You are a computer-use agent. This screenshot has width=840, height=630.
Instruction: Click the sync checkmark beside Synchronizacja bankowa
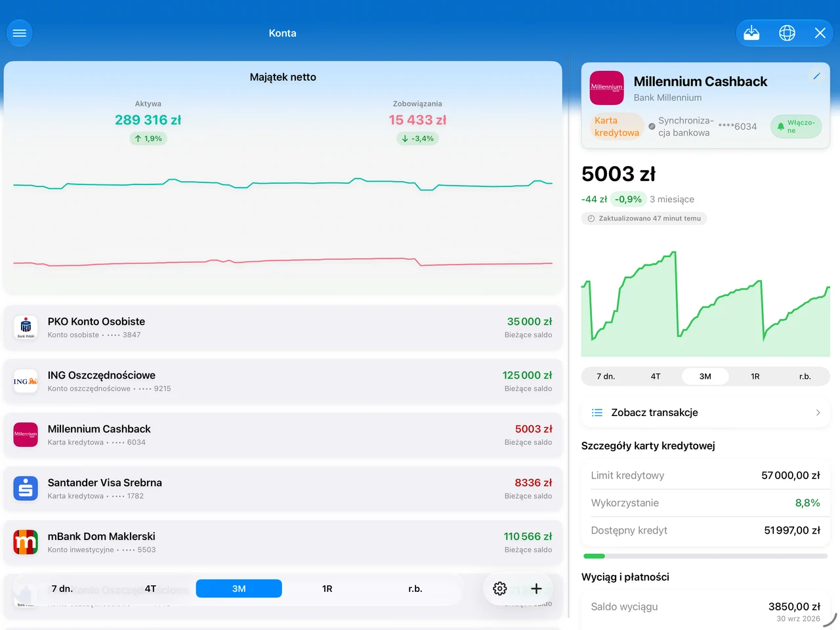[x=652, y=127]
